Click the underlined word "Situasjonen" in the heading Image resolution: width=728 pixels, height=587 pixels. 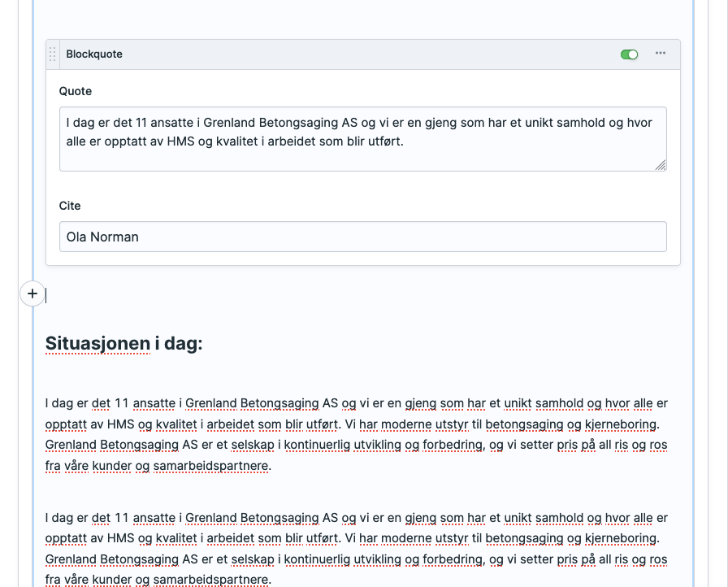[x=97, y=344]
